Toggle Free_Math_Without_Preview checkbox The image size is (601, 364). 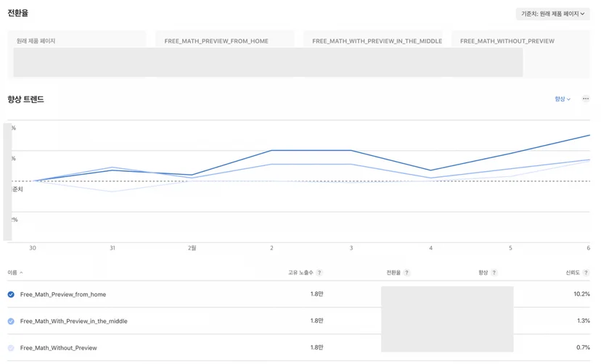11,348
